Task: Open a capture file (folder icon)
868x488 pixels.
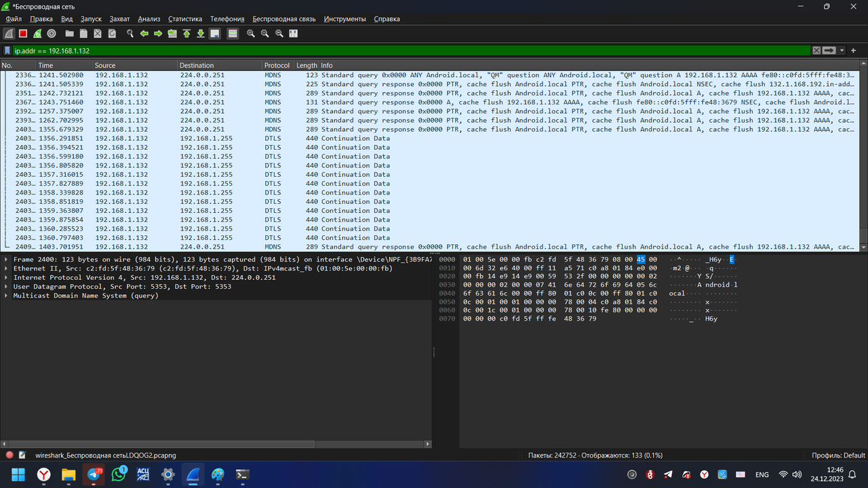Action: (69, 33)
